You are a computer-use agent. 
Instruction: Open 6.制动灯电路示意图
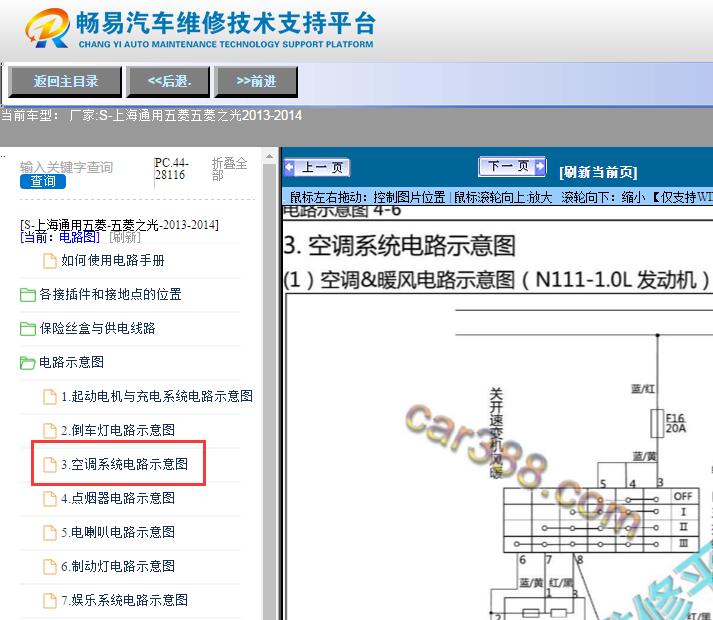point(118,566)
